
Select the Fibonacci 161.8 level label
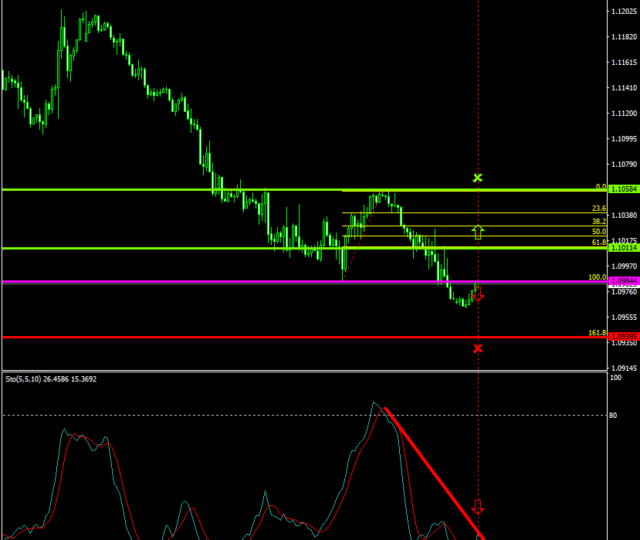pyautogui.click(x=597, y=332)
